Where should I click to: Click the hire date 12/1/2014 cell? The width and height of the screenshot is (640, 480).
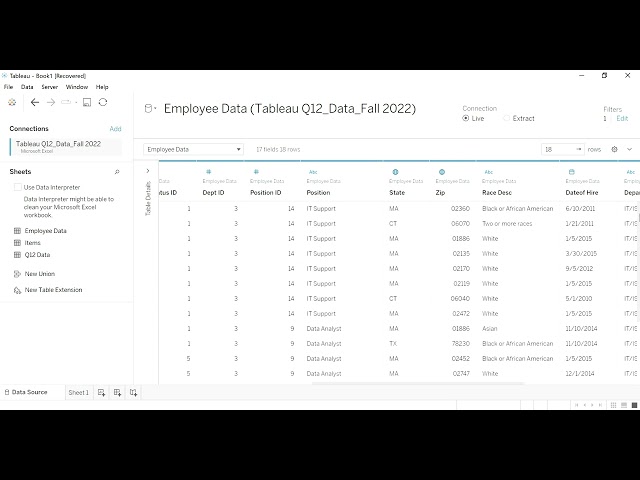pyautogui.click(x=580, y=373)
